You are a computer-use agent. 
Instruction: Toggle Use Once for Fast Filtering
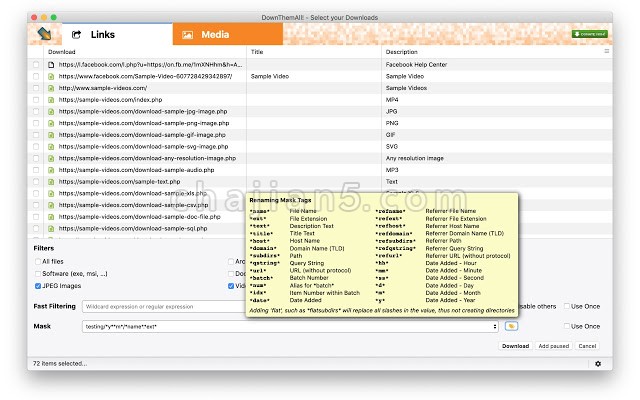(567, 306)
